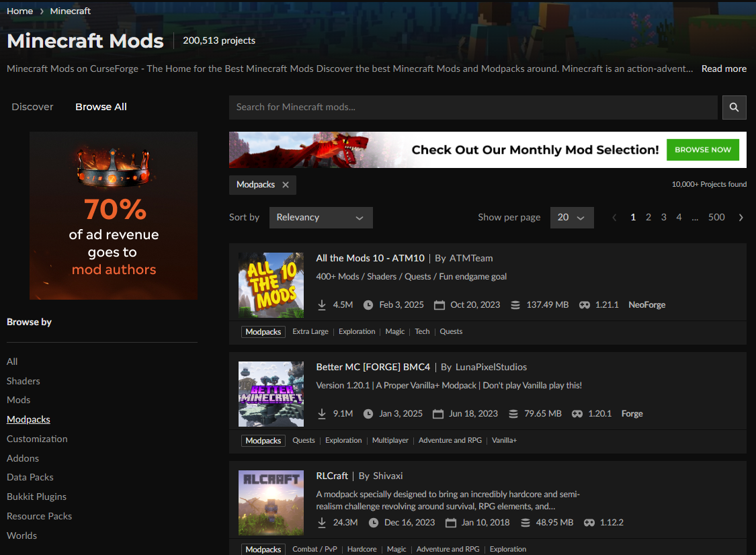Screen dimensions: 756x555
Task: Click download icon on Better MC BMC4
Action: (322, 414)
